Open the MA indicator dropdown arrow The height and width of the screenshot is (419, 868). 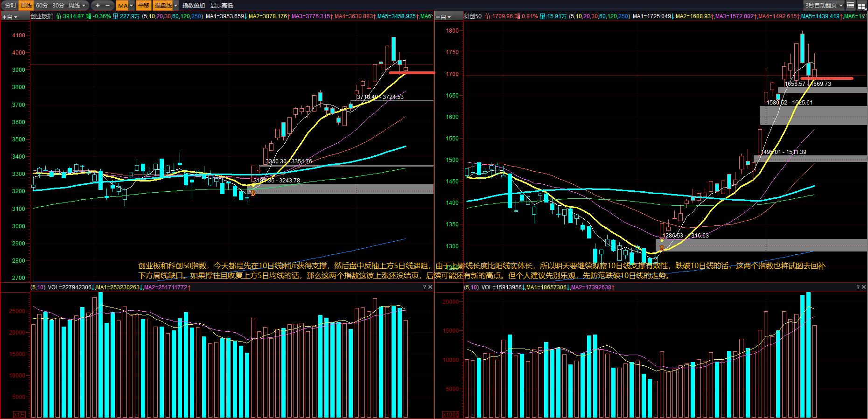pos(132,6)
